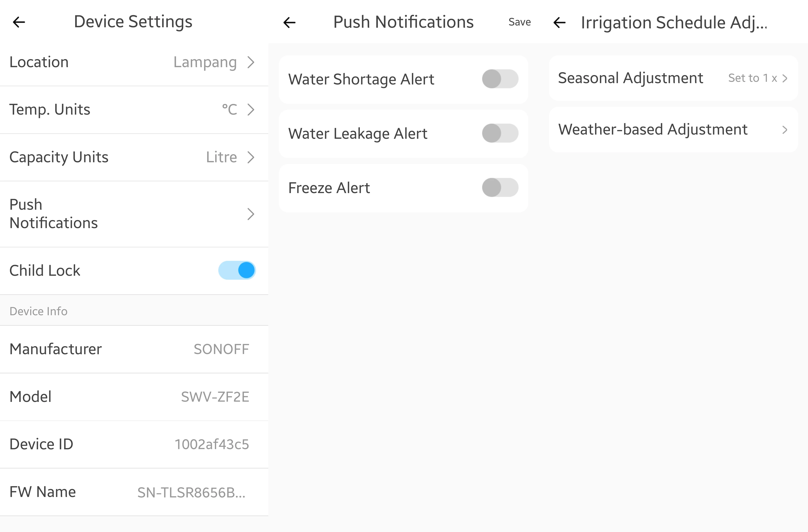
Task: Enable the Water Leakage Alert toggle
Action: (x=500, y=133)
